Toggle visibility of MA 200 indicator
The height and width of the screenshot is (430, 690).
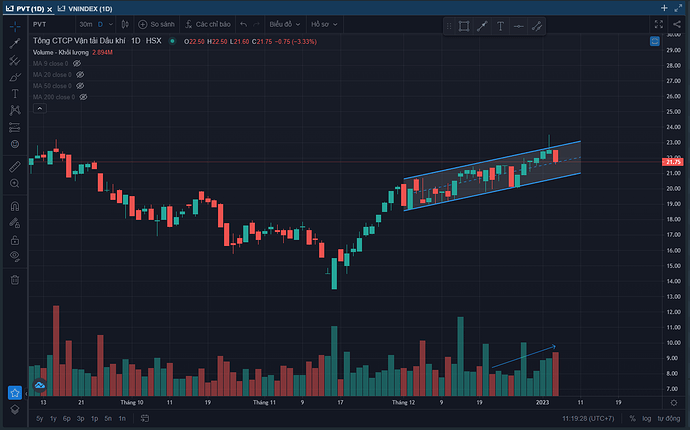pyautogui.click(x=83, y=97)
